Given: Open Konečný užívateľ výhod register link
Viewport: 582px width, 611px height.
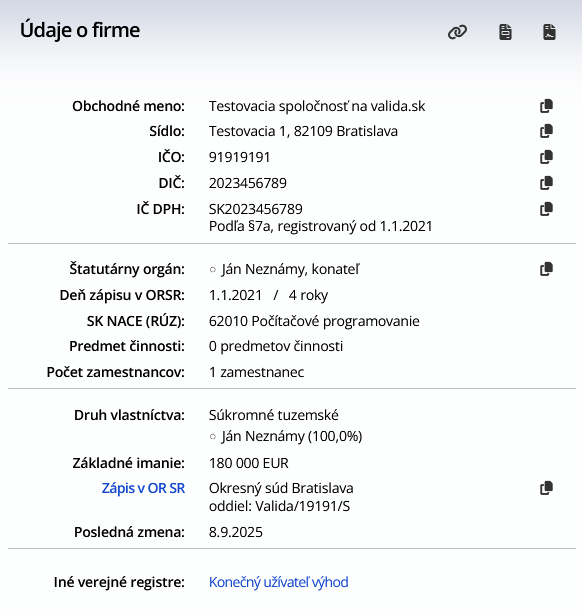Looking at the screenshot, I should coord(279,582).
